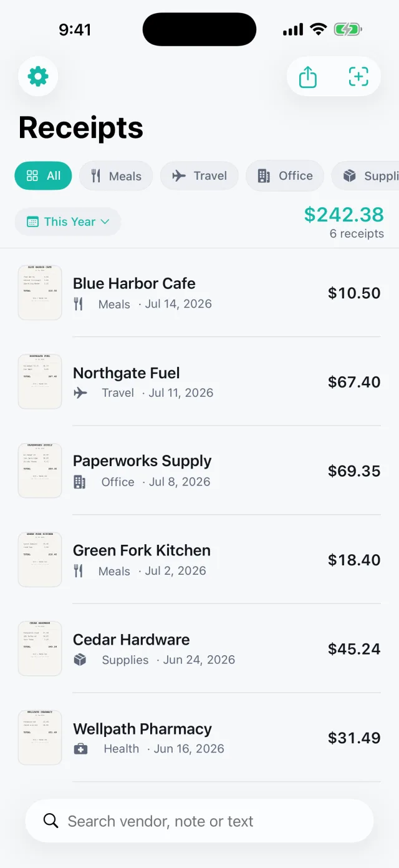Open the Cedar Hardware receipt entry
399x868 pixels.
(x=199, y=649)
